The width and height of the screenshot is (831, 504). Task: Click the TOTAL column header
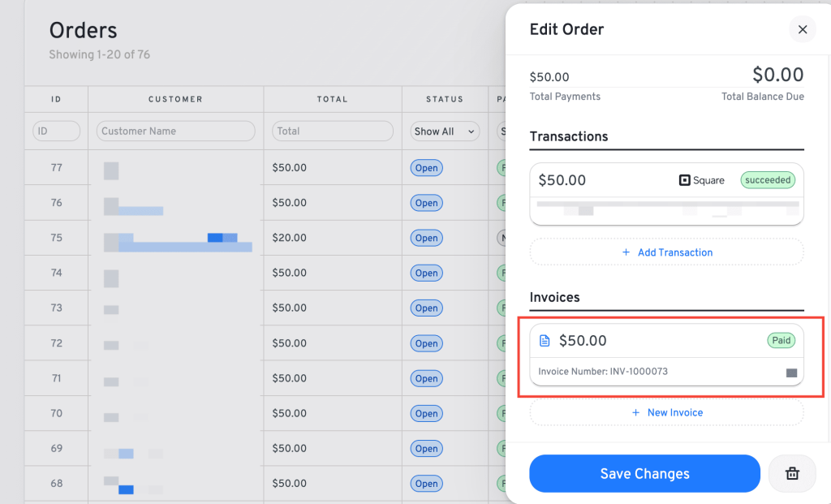(332, 99)
